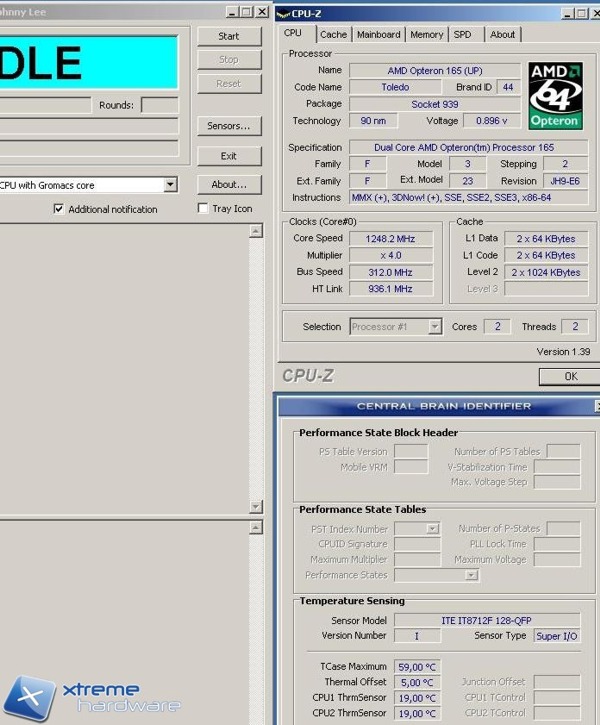Image resolution: width=600 pixels, height=725 pixels.
Task: Switch to the Mainboard tab
Action: click(x=378, y=34)
